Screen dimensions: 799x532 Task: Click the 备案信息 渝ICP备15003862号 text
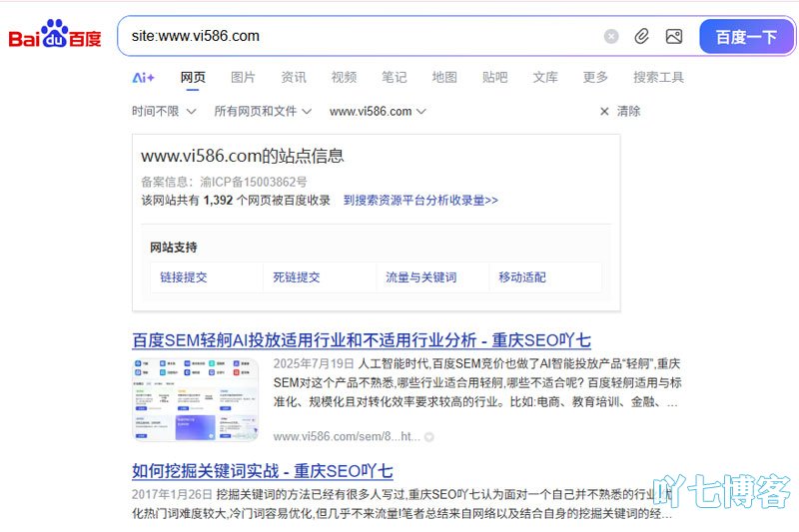(x=224, y=182)
